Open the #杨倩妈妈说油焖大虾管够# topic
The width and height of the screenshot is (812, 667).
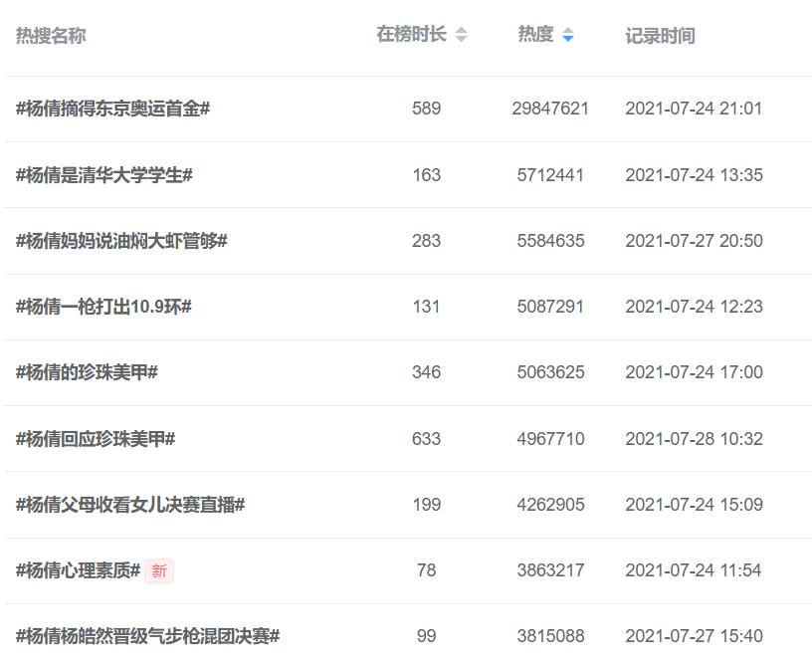point(121,241)
